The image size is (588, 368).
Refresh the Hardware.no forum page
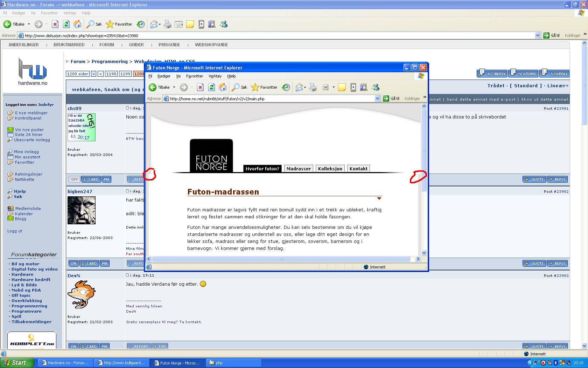[x=66, y=24]
